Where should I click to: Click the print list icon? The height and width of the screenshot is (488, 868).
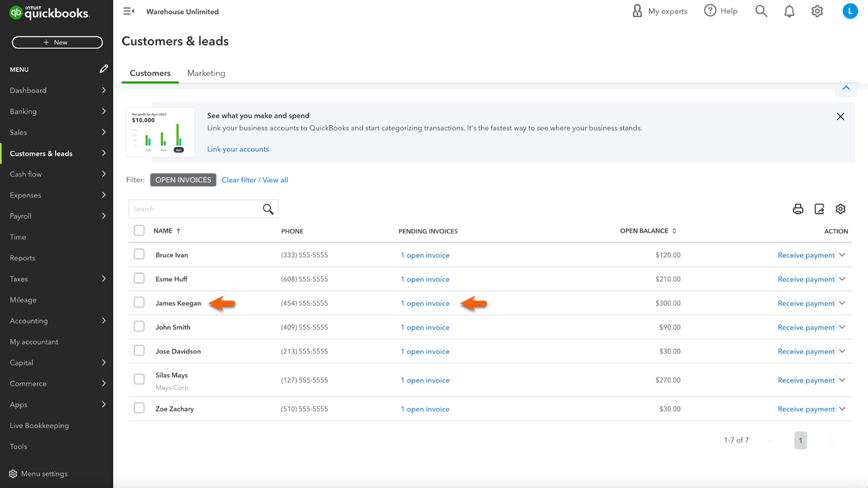point(797,209)
